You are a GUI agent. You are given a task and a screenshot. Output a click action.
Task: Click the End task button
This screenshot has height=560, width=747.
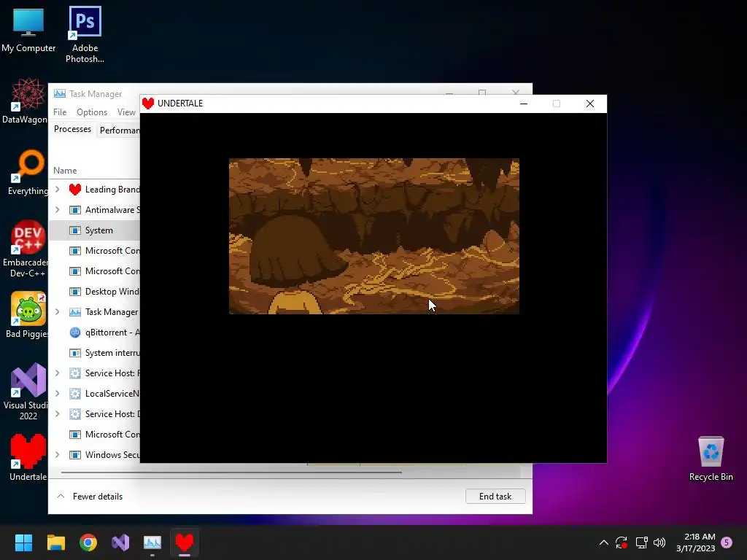pyautogui.click(x=495, y=496)
